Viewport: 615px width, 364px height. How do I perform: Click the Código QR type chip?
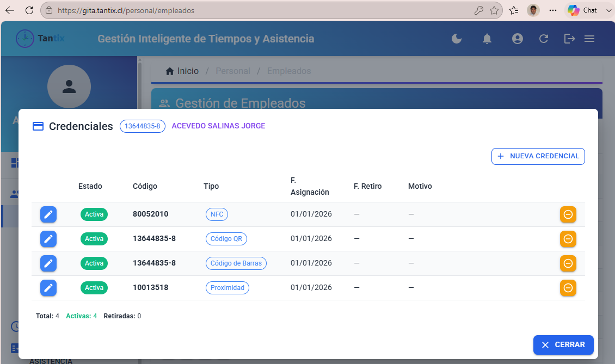226,239
